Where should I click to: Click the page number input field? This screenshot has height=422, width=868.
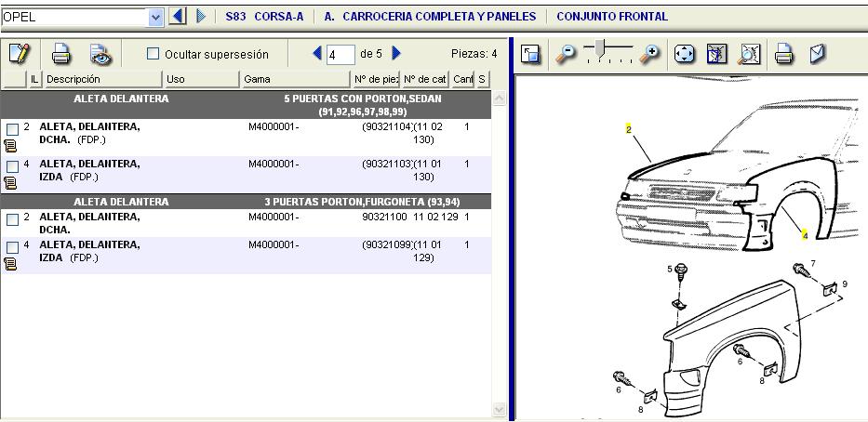[x=341, y=55]
